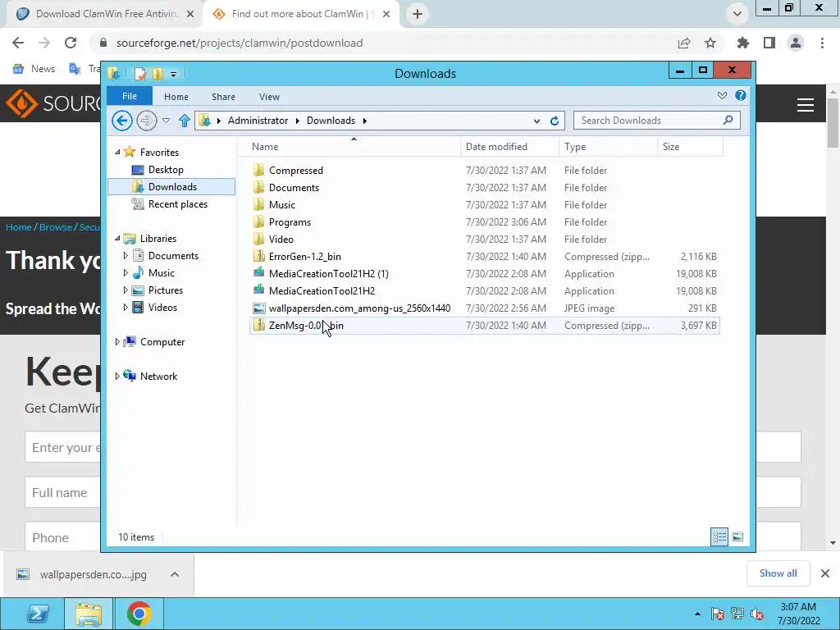
Task: Switch to Find out more about ClamWin tab
Action: (x=302, y=14)
